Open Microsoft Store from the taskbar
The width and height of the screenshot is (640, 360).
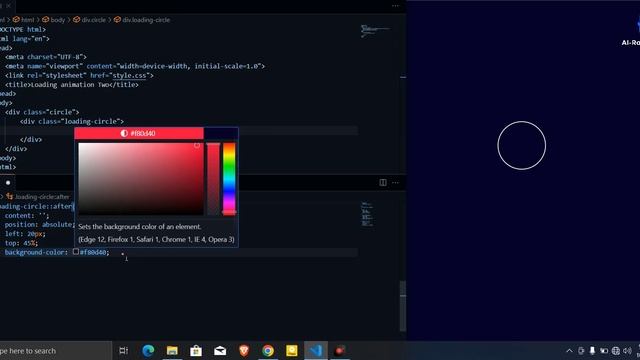[x=196, y=351]
